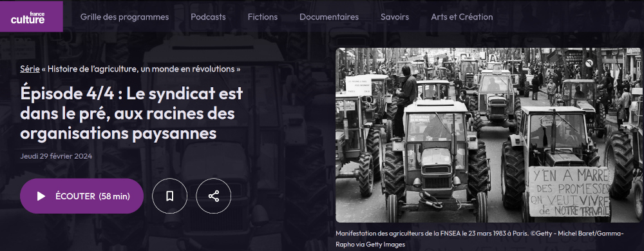Follow the underlined Série link
Viewport: 644px width, 251px height.
(30, 68)
